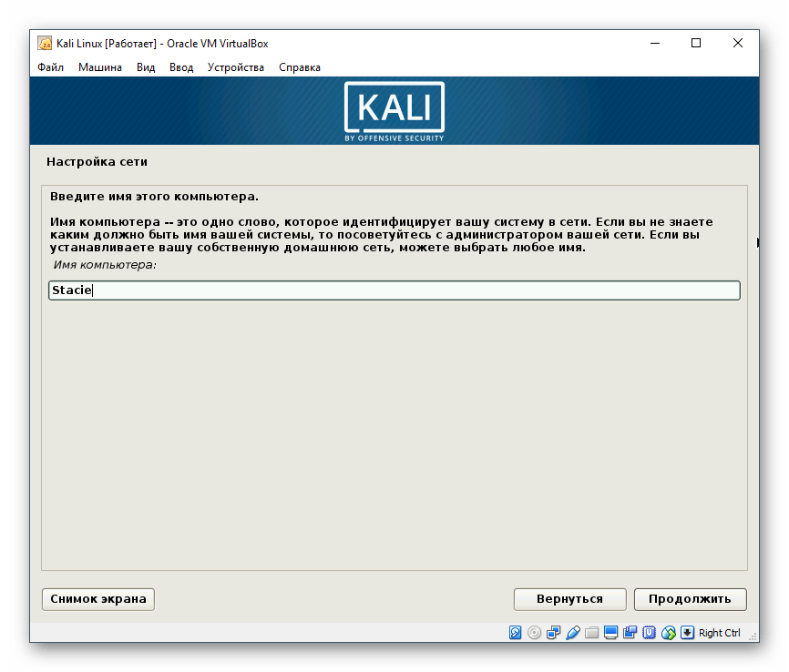
Task: Click the Right Ctrl keyboard capture icon
Action: click(x=687, y=633)
